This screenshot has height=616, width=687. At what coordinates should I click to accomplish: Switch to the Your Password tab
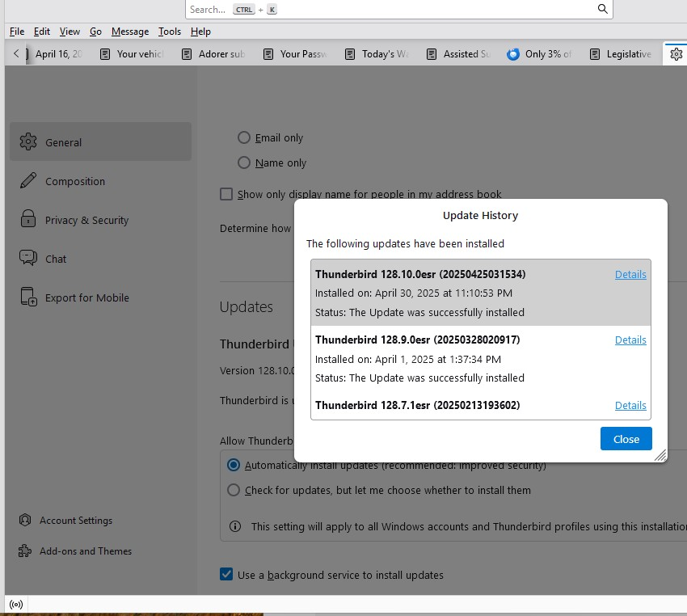[296, 54]
